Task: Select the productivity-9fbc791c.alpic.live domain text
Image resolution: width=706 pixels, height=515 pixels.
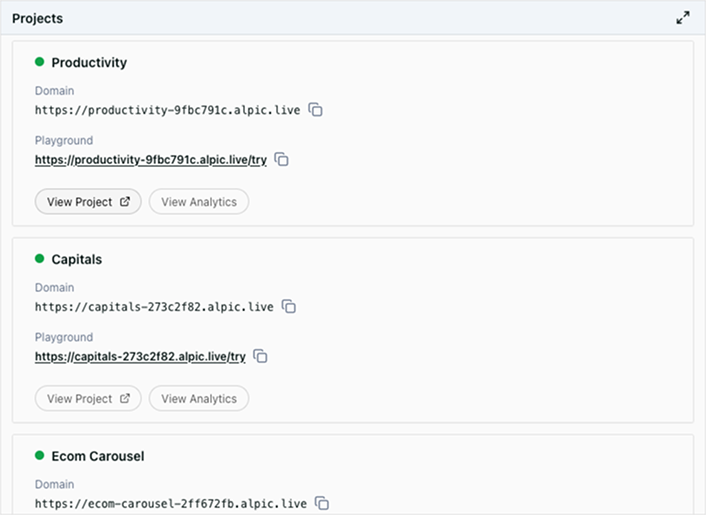Action: point(166,110)
